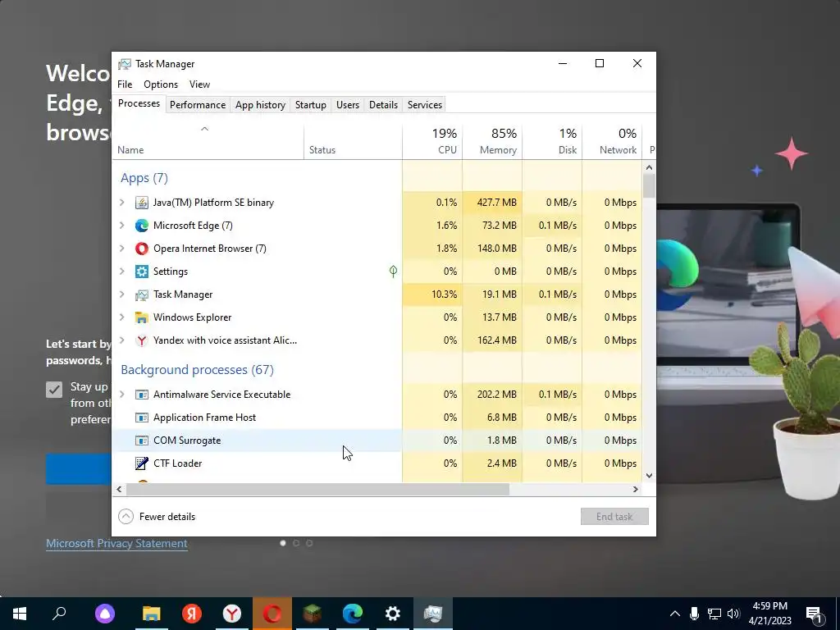840x630 pixels.
Task: Switch to the Users tab
Action: click(348, 105)
